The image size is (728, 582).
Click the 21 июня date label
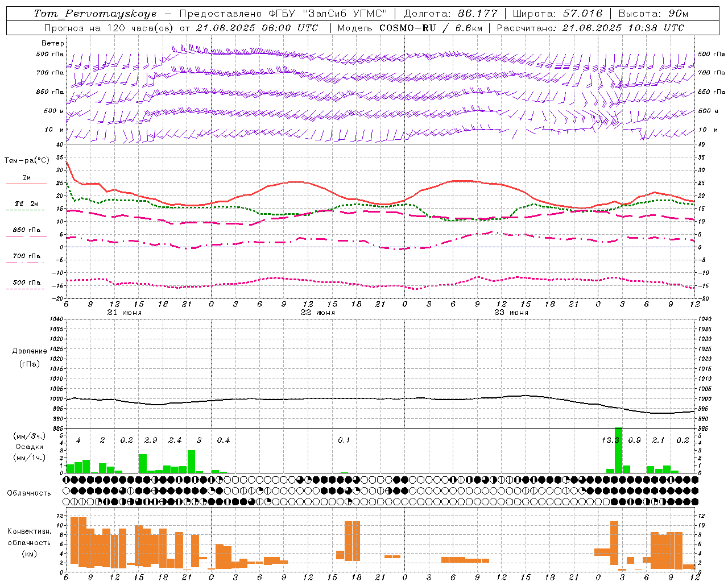tap(125, 313)
